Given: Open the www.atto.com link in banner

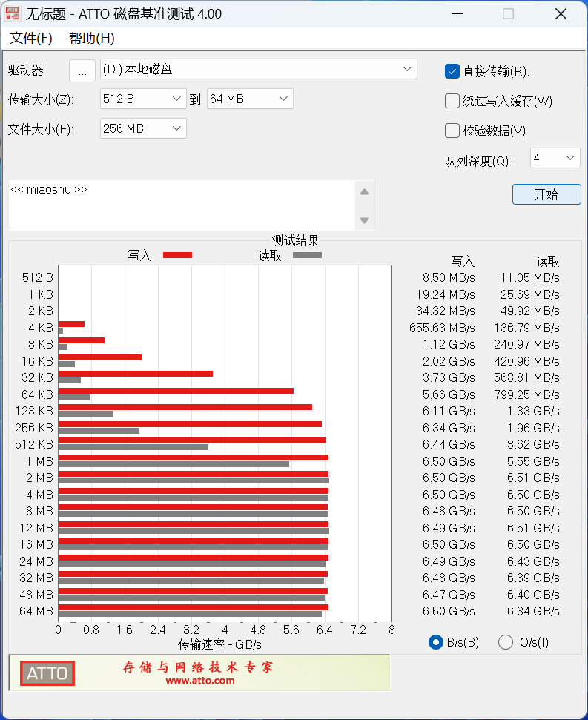Looking at the screenshot, I should tap(199, 681).
